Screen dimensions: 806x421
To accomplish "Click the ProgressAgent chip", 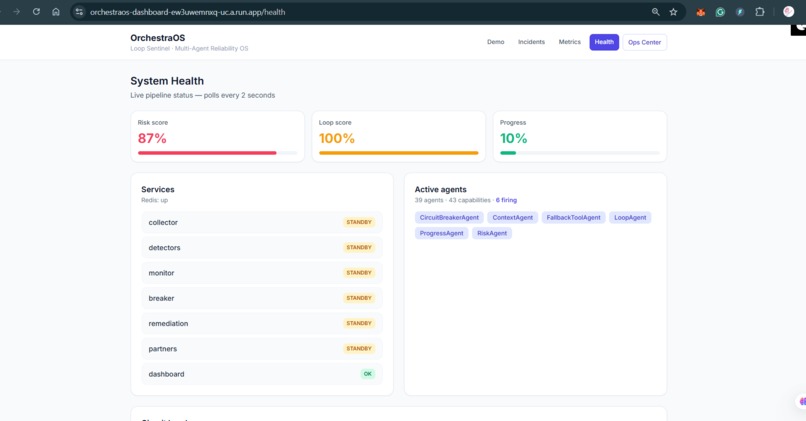I will [442, 233].
